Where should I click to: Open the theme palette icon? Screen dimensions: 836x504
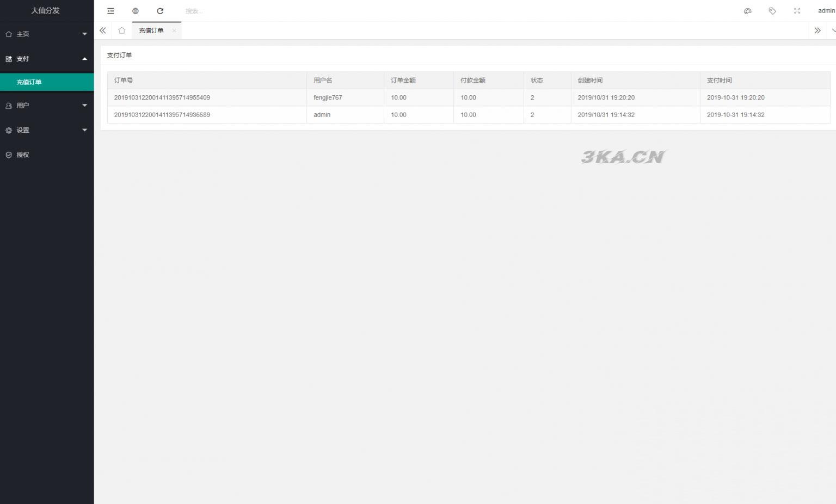[748, 11]
